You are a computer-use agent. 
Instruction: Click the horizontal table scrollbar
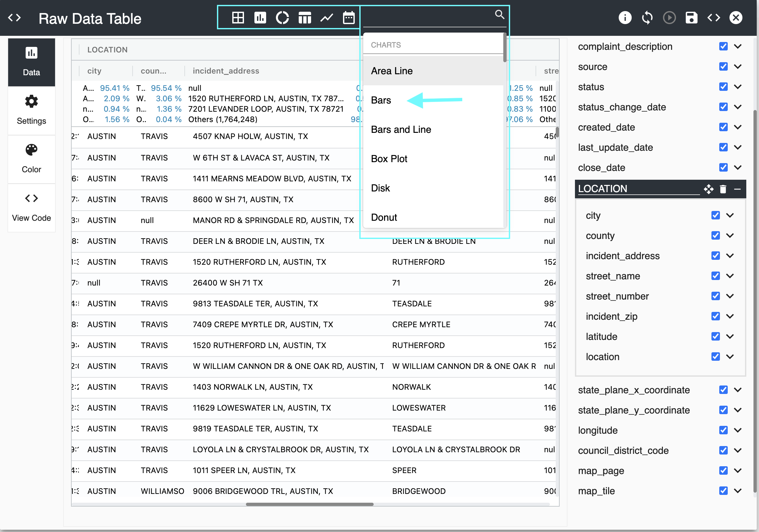(x=309, y=504)
